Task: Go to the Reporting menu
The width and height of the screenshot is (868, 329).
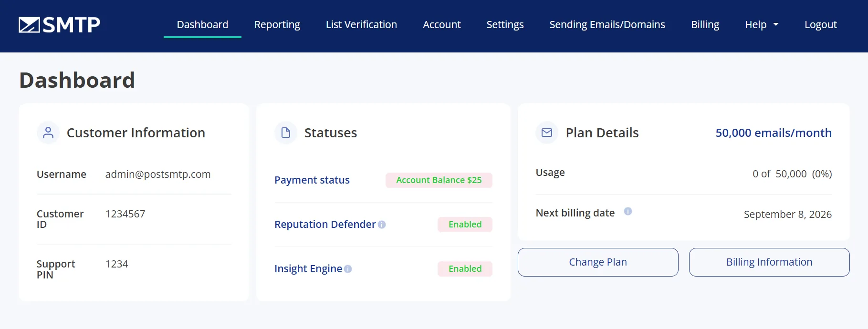Action: [x=277, y=24]
